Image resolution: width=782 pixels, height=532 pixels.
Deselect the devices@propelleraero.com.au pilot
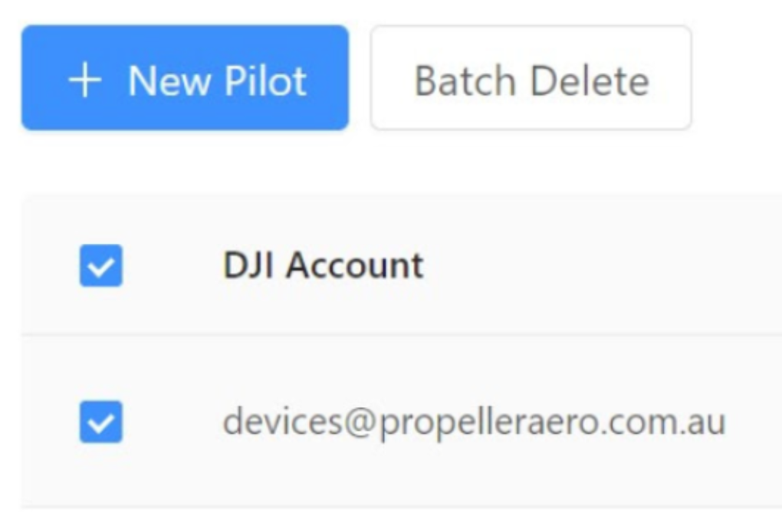click(x=100, y=421)
